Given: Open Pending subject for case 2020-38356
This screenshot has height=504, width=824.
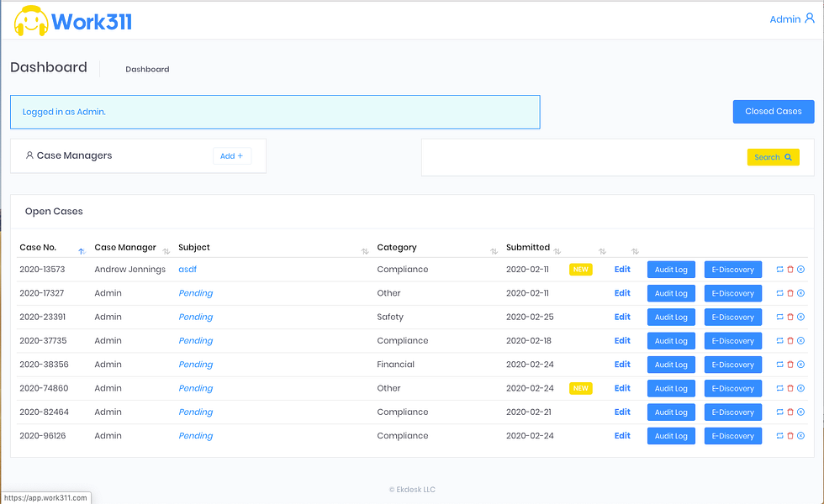Looking at the screenshot, I should [x=195, y=365].
